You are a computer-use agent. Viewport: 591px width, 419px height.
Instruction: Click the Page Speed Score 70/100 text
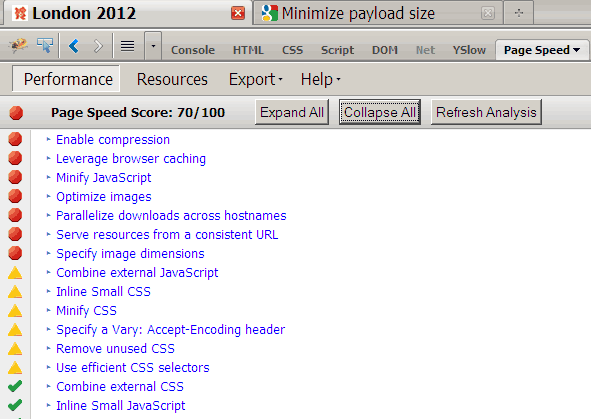(x=138, y=113)
